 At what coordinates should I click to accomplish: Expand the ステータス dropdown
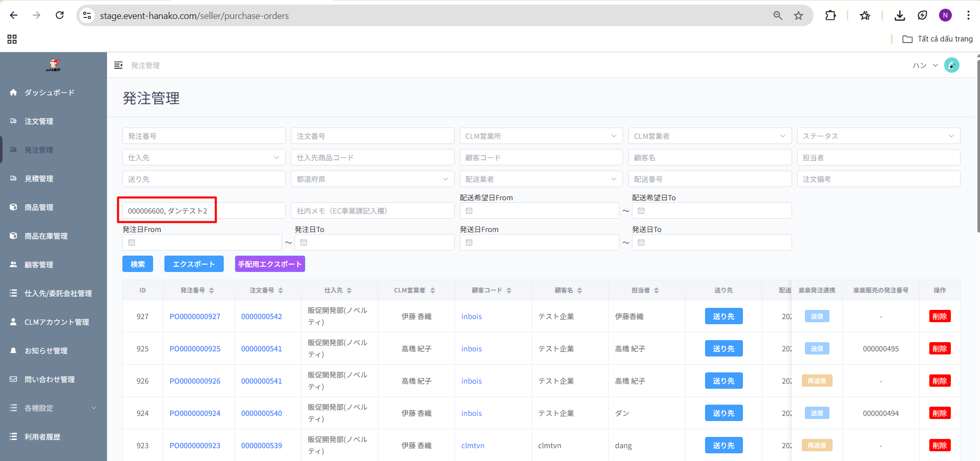pos(878,136)
